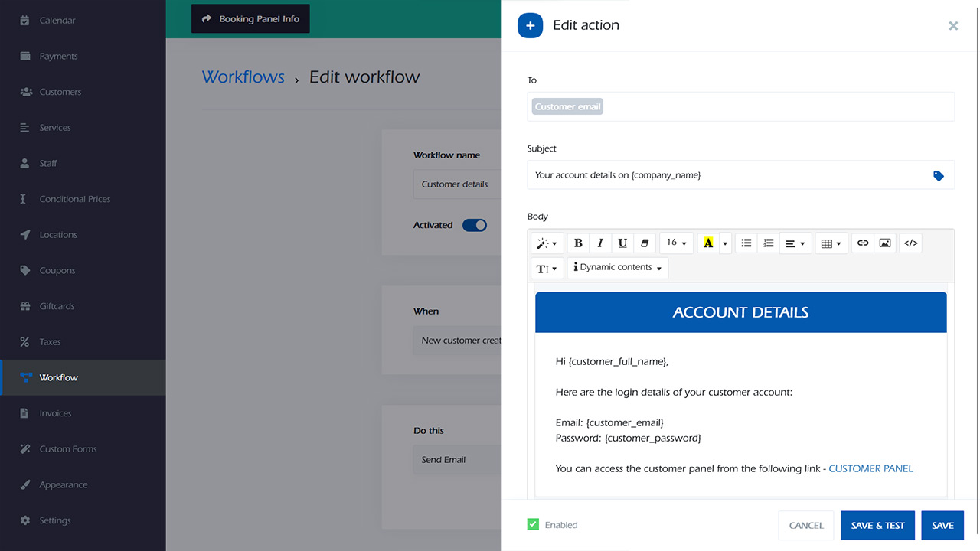Image resolution: width=980 pixels, height=551 pixels.
Task: Insert a picture into the email body
Action: tap(885, 243)
